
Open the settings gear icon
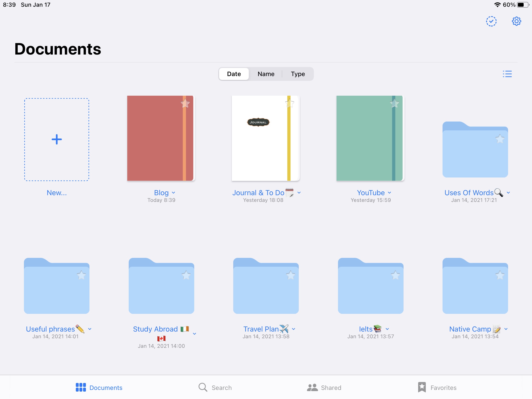click(x=516, y=21)
